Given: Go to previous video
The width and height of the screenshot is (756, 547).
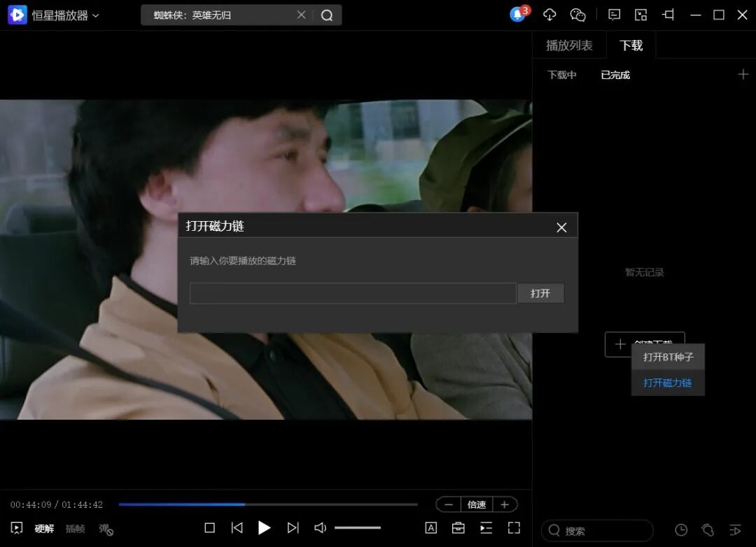Looking at the screenshot, I should (237, 527).
